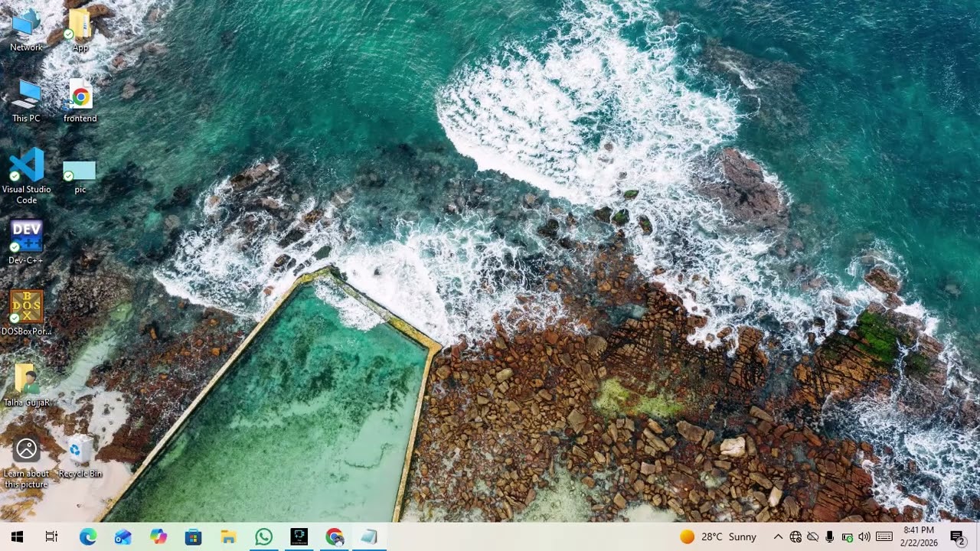Open the volume speaker control
The width and height of the screenshot is (980, 551).
865,537
